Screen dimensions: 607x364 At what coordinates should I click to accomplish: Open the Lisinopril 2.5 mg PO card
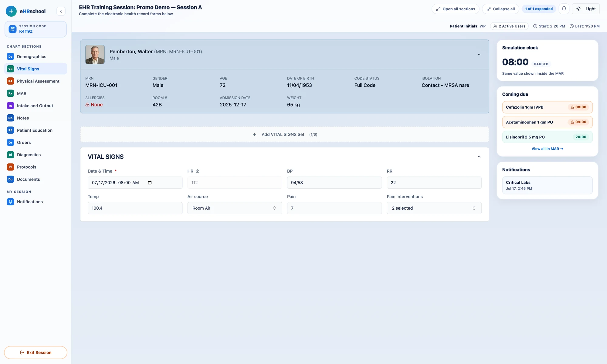(x=547, y=137)
